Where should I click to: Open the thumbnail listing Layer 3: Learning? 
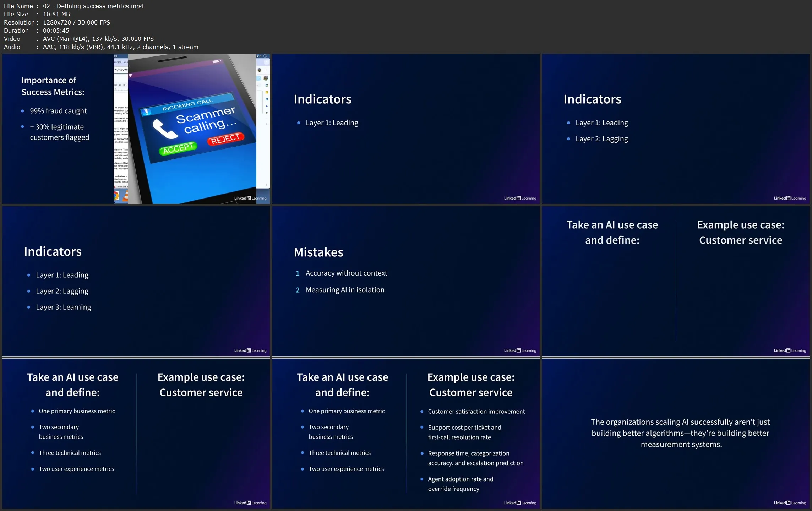[136, 281]
